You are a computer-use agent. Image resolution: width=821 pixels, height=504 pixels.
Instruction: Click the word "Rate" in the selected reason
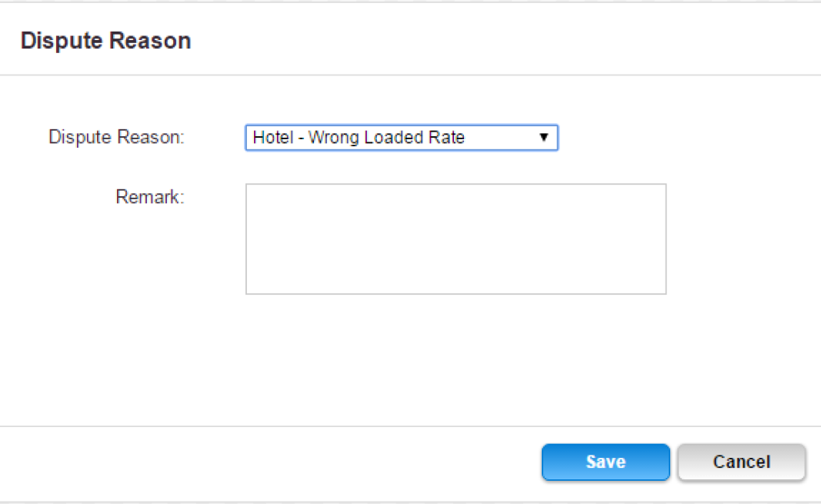(446, 137)
